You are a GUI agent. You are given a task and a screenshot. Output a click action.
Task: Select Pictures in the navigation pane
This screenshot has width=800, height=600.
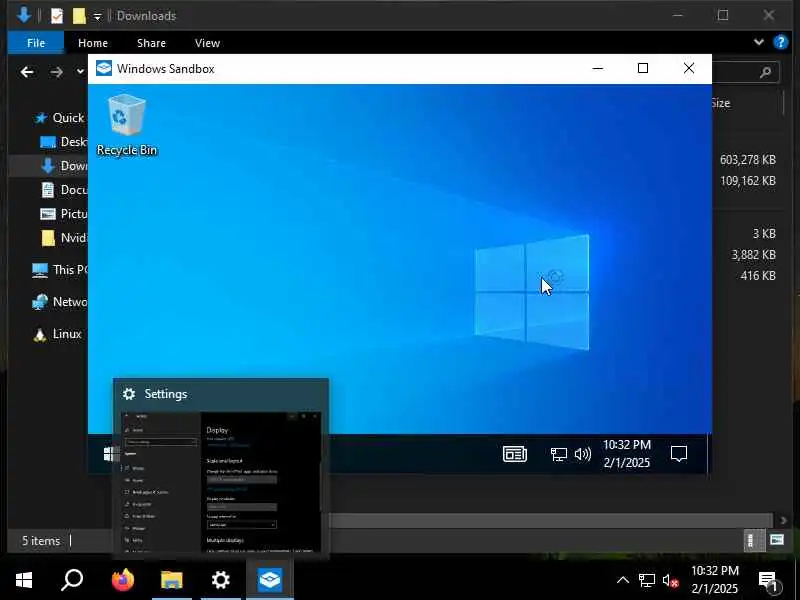click(63, 214)
